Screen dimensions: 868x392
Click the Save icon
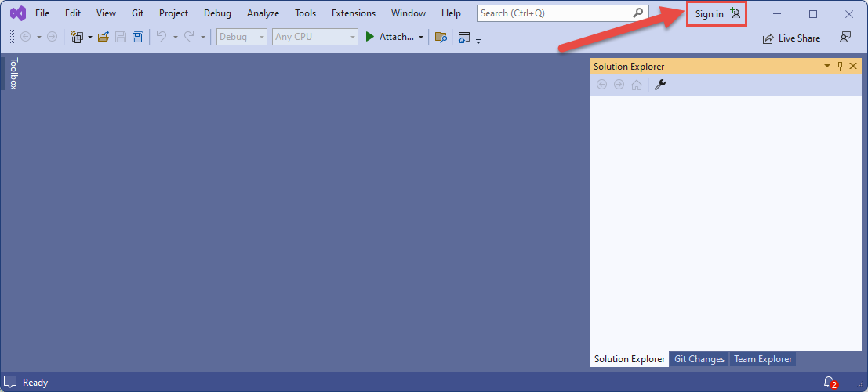(120, 37)
